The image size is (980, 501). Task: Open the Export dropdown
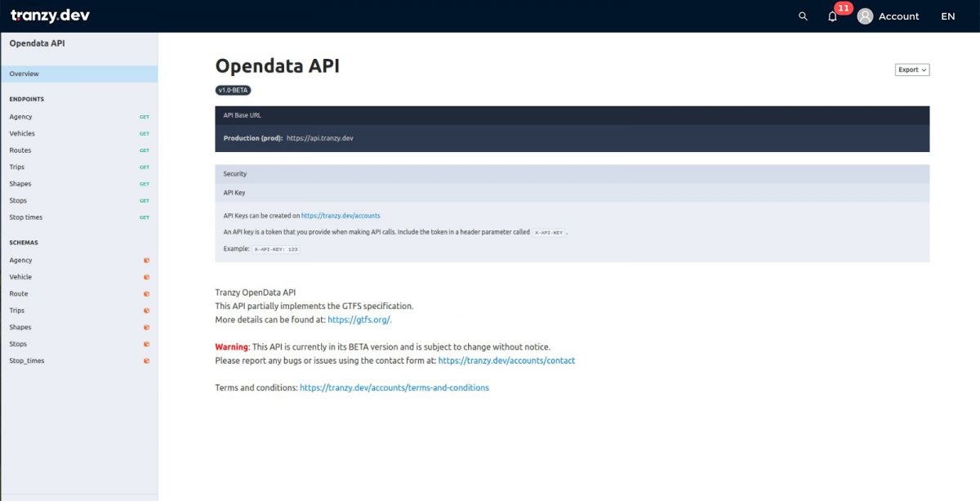tap(911, 70)
